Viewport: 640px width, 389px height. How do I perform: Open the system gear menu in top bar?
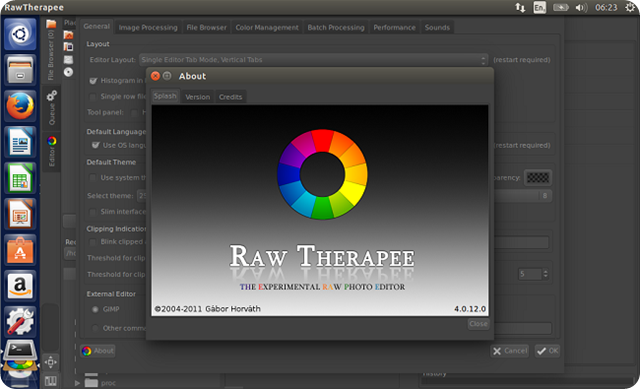tap(630, 7)
